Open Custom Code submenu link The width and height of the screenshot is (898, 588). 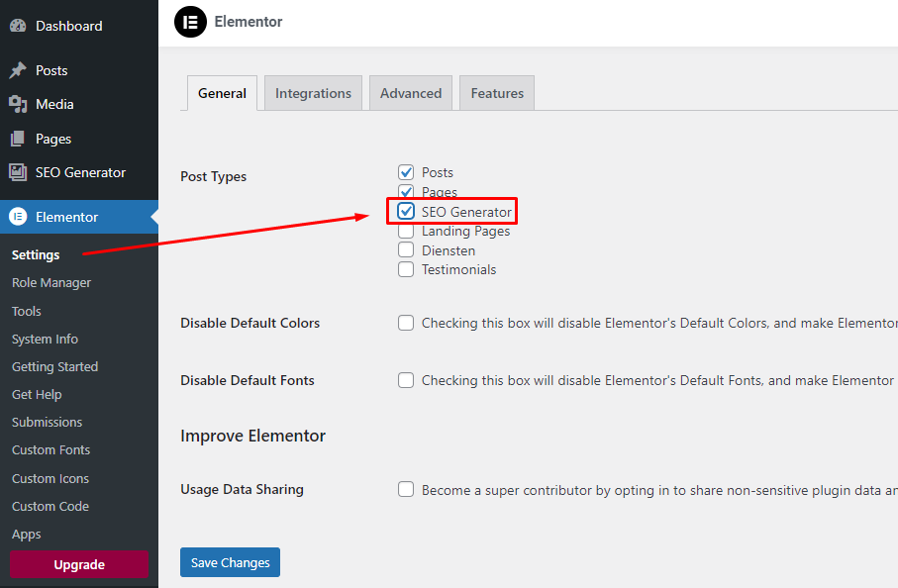[50, 506]
